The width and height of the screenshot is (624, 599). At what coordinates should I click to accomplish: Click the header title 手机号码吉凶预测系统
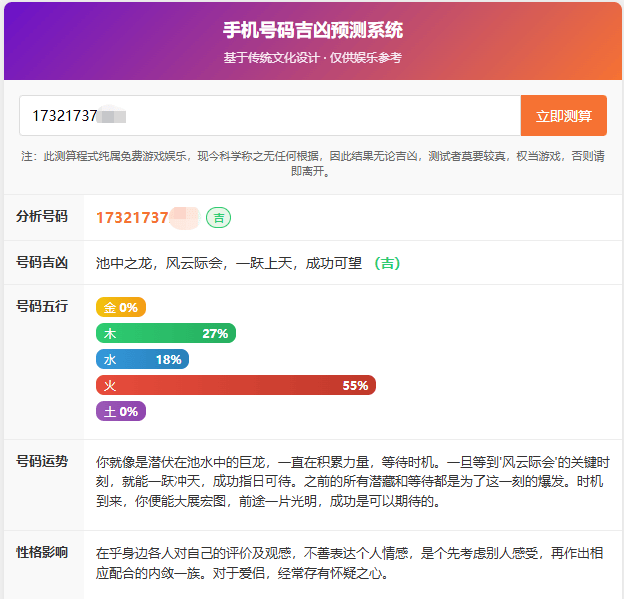313,30
